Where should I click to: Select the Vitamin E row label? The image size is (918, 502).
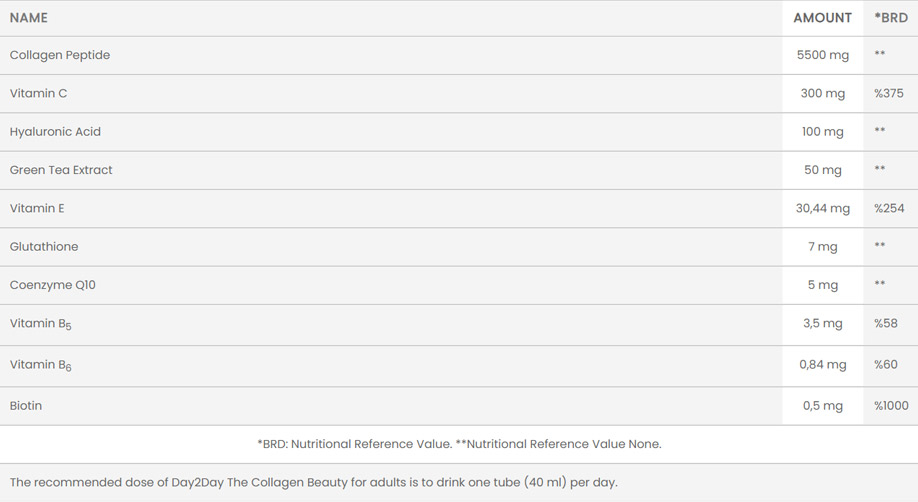[37, 208]
